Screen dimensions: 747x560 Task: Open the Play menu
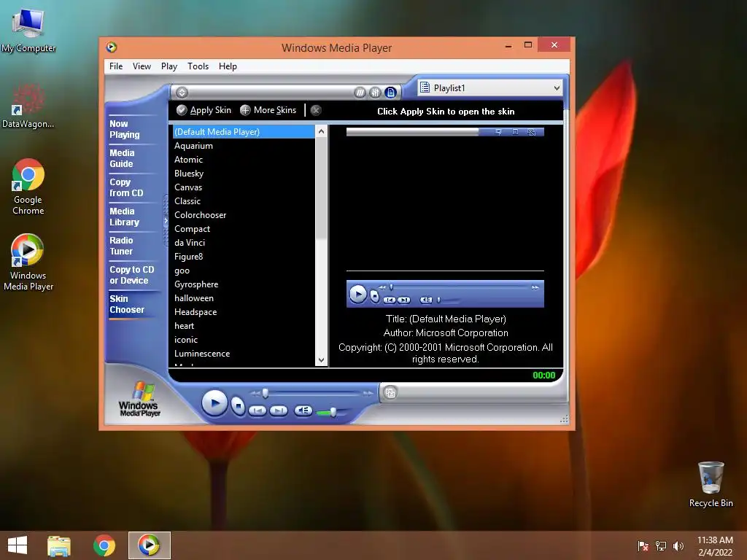(x=169, y=66)
